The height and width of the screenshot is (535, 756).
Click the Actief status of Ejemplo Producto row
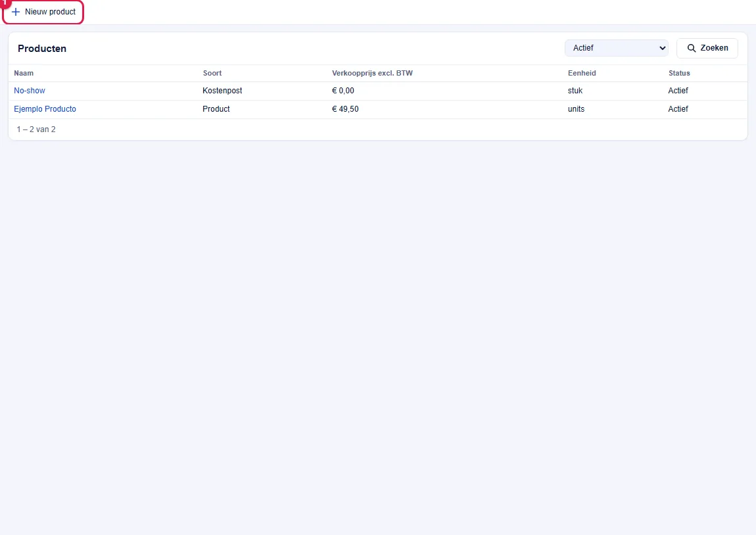click(678, 109)
